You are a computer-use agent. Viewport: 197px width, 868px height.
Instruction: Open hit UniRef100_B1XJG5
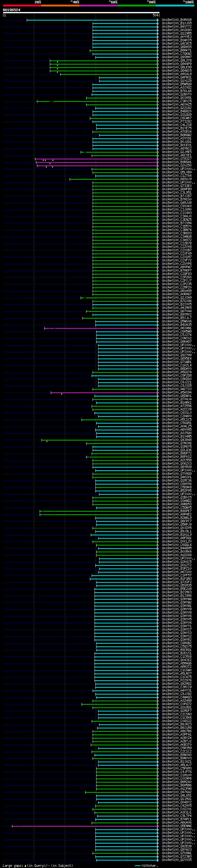pyautogui.click(x=177, y=23)
